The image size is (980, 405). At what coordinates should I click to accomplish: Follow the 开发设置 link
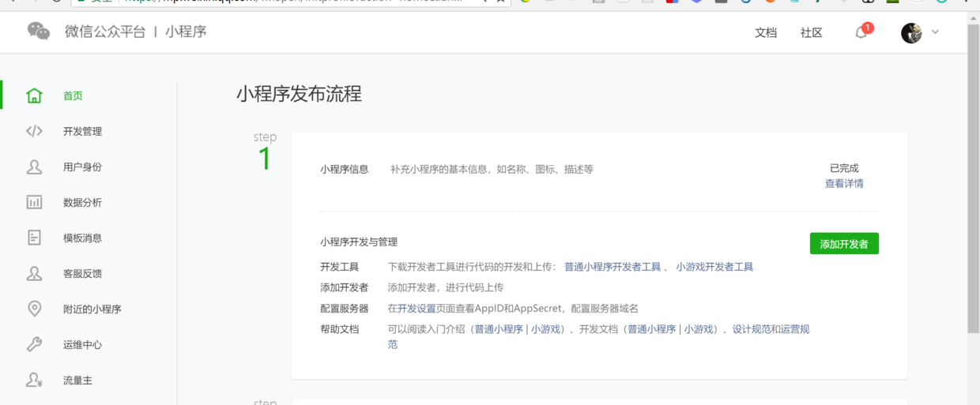click(416, 309)
